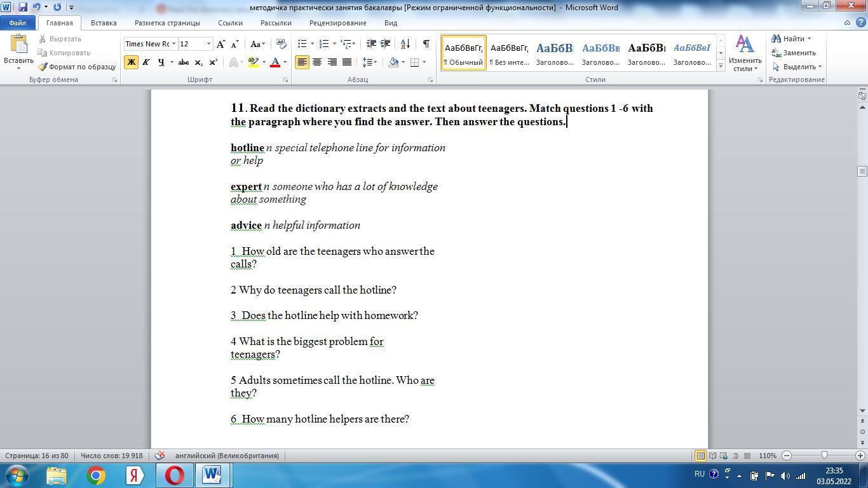868x488 pixels.
Task: Open Yandex browser from taskbar
Action: (135, 475)
